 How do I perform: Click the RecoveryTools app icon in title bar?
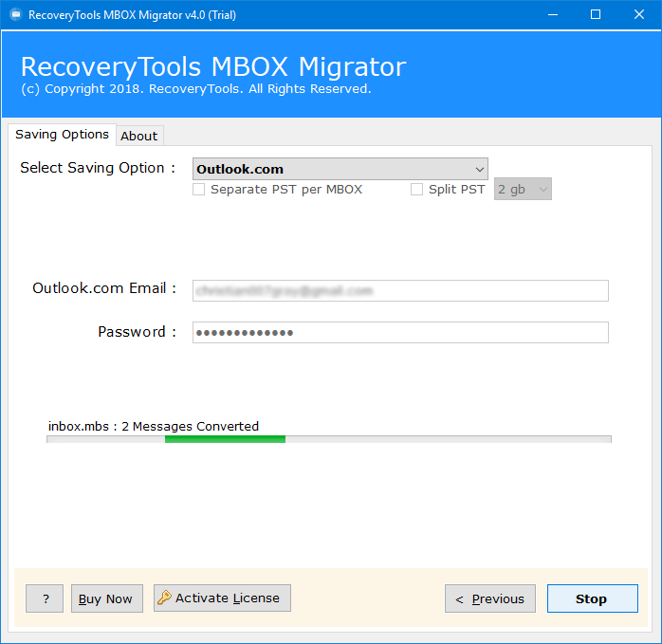[15, 15]
